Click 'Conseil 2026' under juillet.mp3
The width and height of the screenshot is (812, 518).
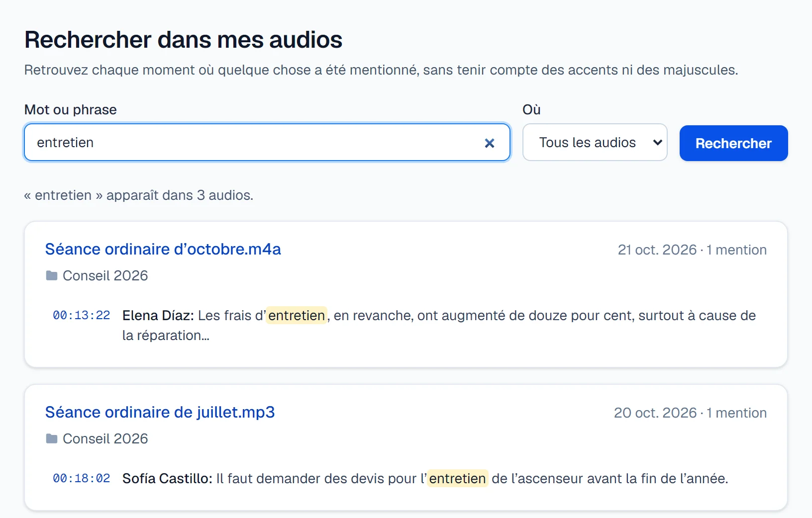coord(105,438)
